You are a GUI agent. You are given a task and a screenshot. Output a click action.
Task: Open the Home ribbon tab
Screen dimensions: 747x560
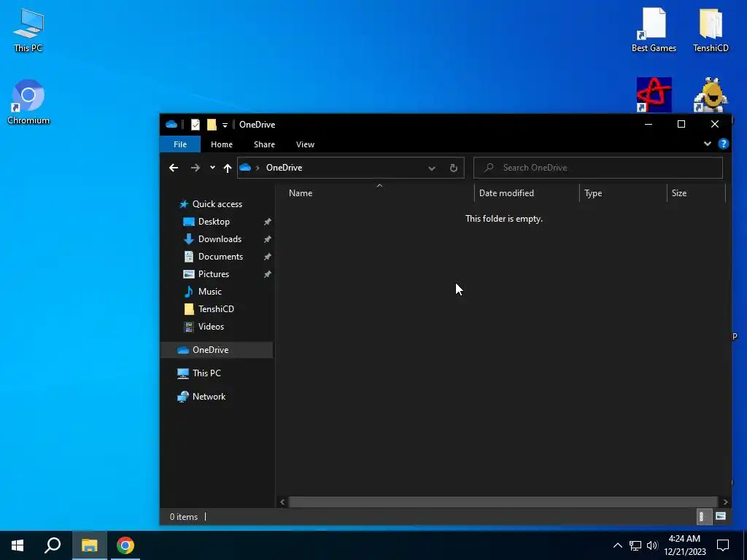tap(222, 144)
